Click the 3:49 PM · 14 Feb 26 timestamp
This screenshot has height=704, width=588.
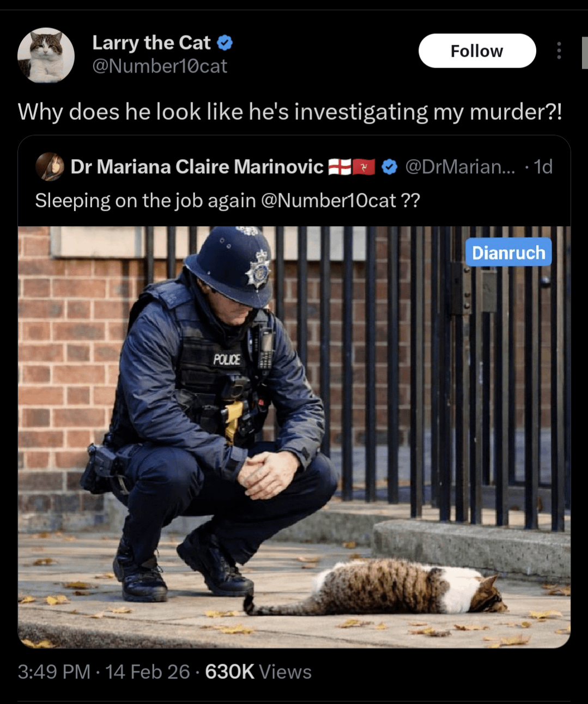(x=104, y=672)
